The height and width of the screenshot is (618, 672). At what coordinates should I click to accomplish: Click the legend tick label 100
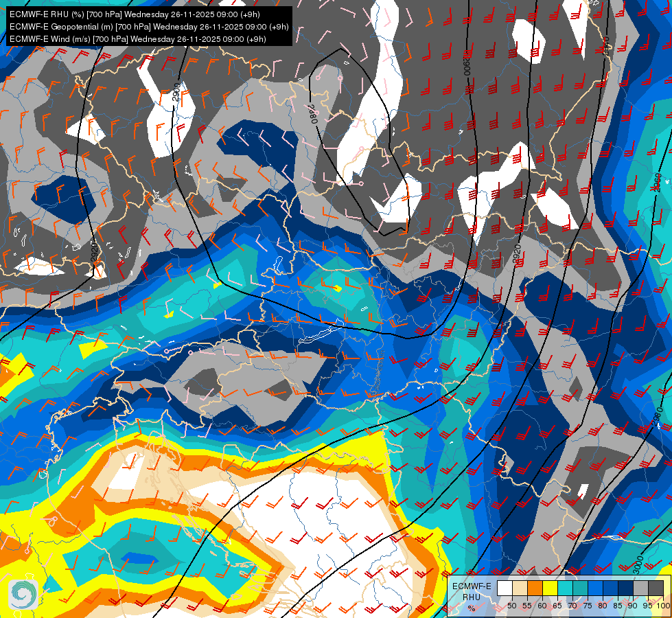pos(664,606)
